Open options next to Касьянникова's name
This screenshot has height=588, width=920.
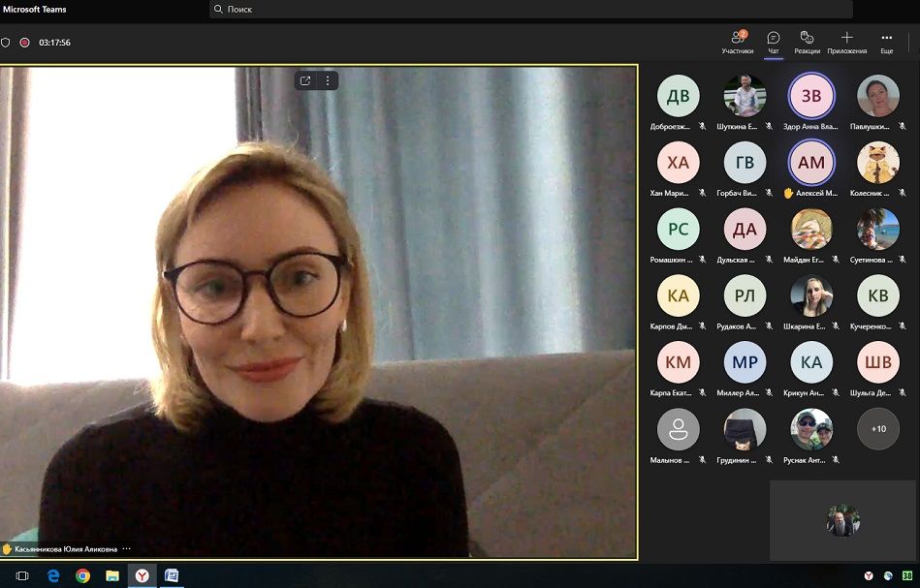pyautogui.click(x=126, y=548)
